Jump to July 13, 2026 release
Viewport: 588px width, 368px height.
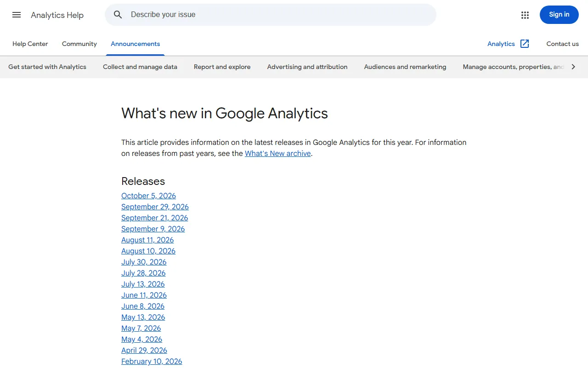point(143,284)
